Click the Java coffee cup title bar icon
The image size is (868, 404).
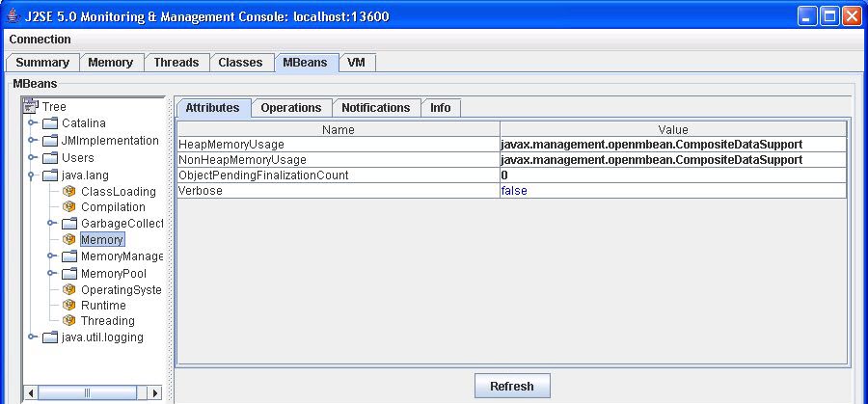click(13, 15)
